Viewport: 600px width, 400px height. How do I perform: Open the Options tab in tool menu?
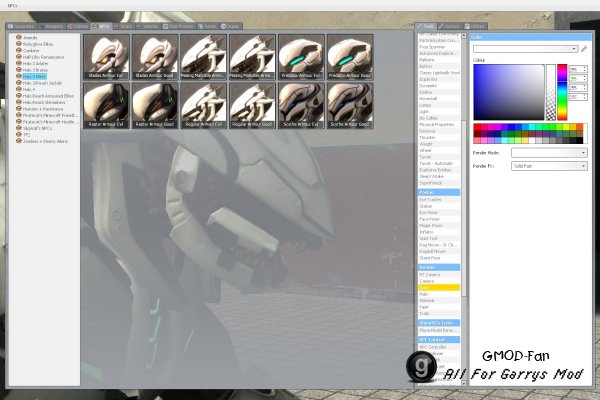click(449, 26)
